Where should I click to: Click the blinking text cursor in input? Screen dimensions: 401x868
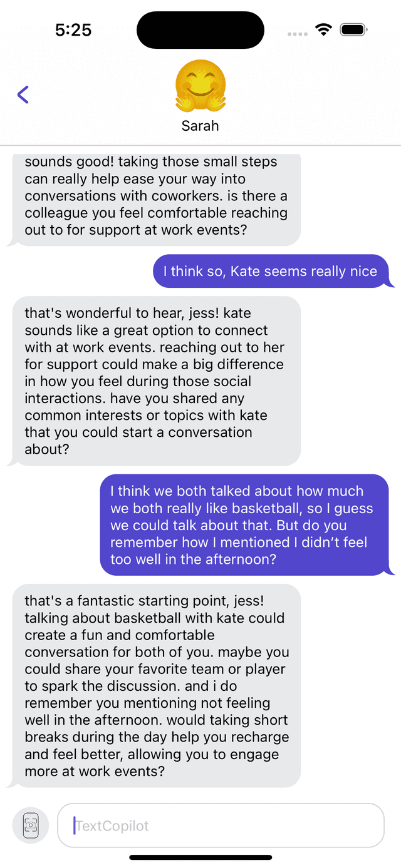point(75,825)
